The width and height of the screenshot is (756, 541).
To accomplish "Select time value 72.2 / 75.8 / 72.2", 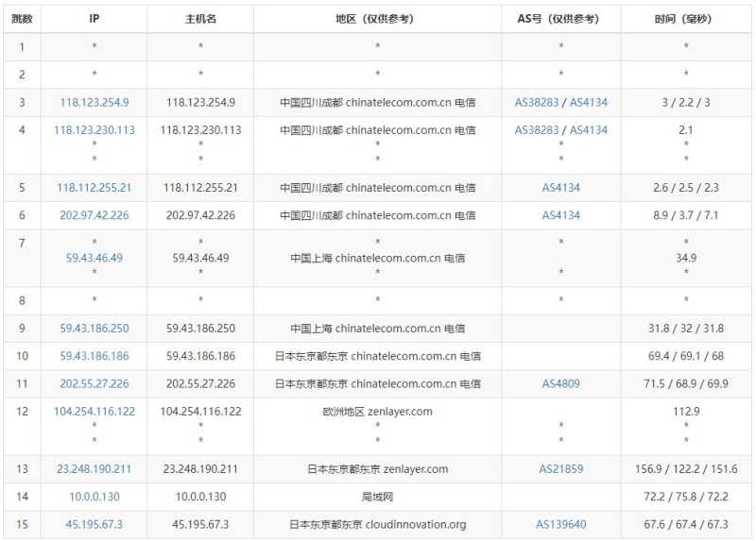I will 686,497.
